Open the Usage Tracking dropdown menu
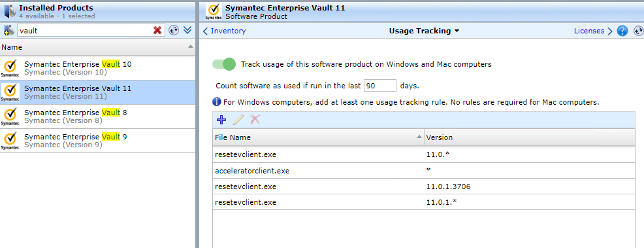Image resolution: width=644 pixels, height=248 pixels. (424, 31)
